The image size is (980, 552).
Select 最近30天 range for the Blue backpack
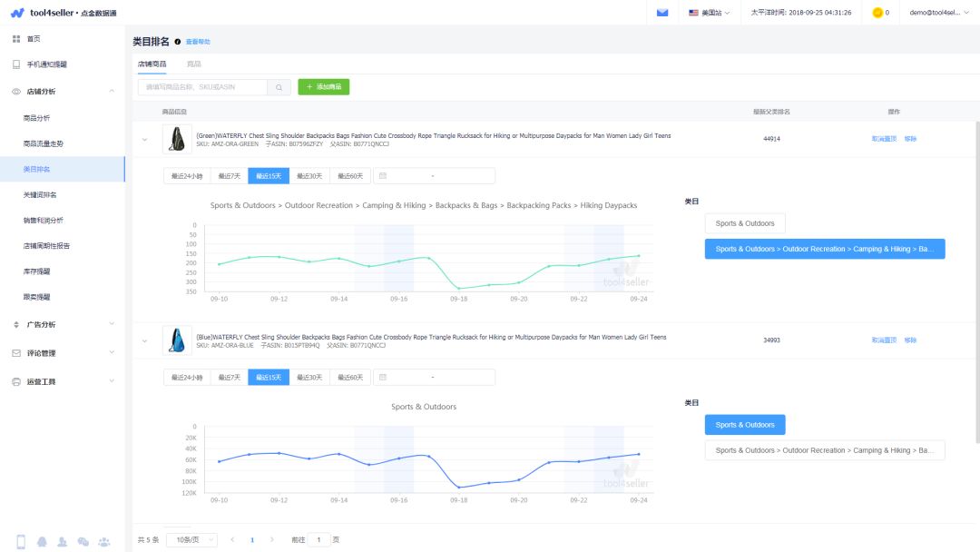(309, 377)
